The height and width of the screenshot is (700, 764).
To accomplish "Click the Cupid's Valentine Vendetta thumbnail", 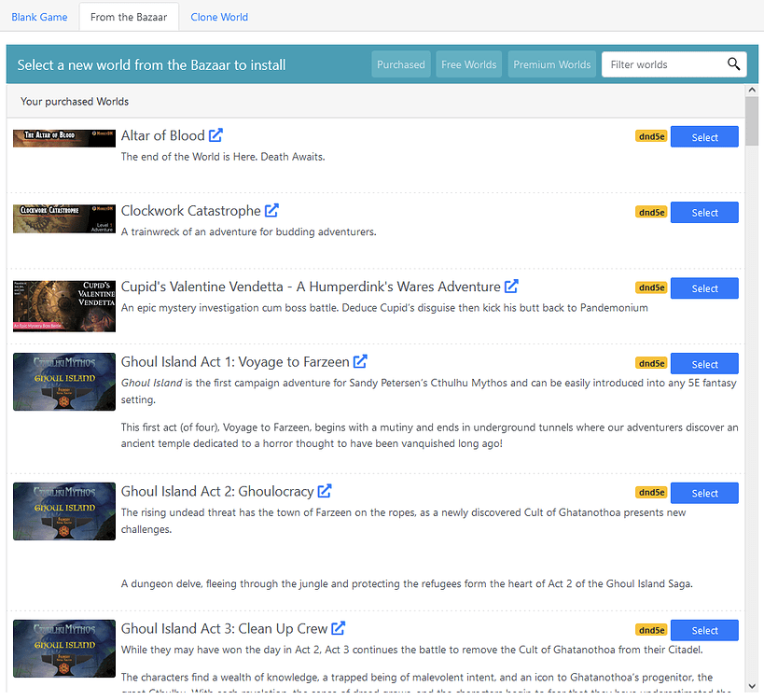I will tap(64, 306).
